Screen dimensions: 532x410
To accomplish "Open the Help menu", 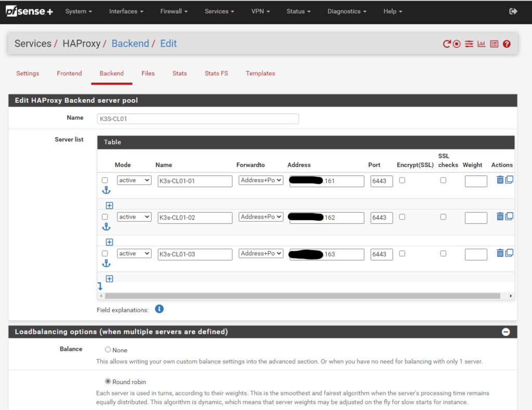I will point(393,11).
